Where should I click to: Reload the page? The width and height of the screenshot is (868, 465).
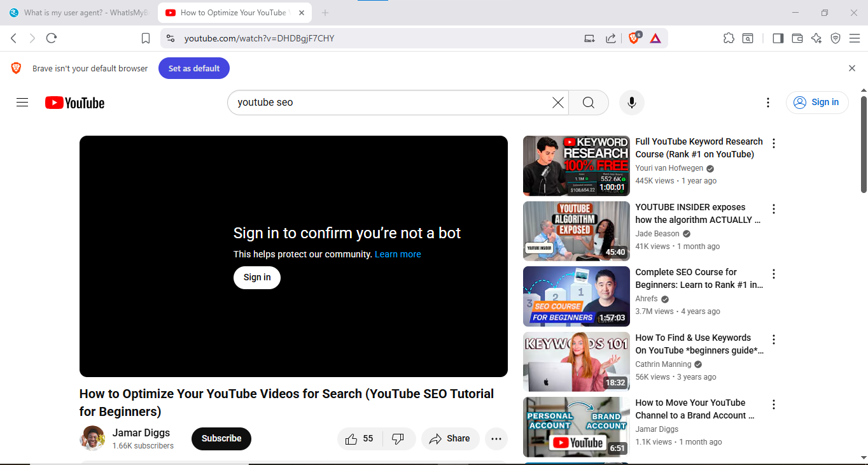[52, 38]
